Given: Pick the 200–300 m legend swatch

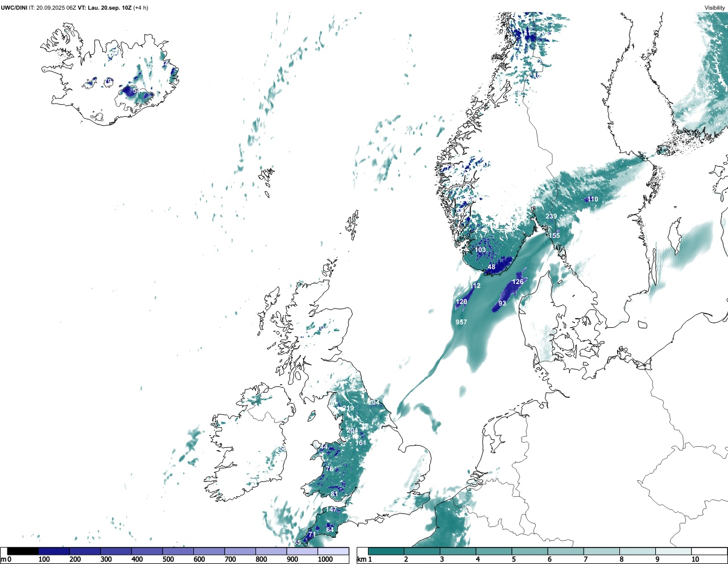Looking at the screenshot, I should [x=85, y=551].
